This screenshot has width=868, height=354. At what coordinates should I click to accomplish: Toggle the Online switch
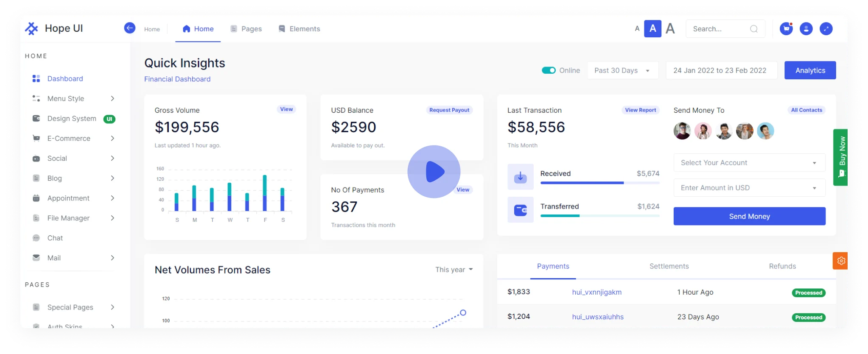[549, 70]
